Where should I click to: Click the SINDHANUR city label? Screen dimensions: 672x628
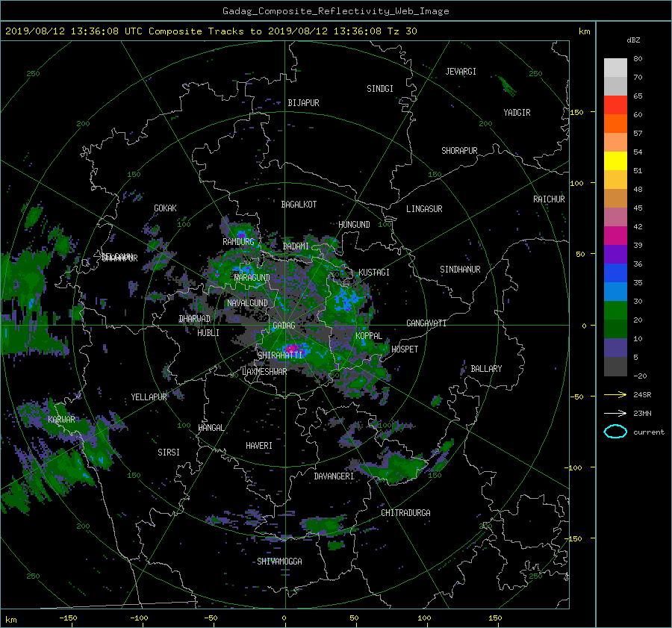[460, 270]
